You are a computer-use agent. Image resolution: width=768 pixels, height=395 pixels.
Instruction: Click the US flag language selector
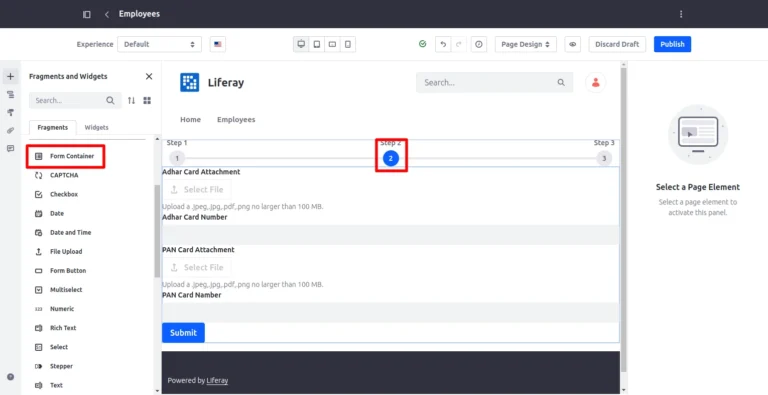pos(218,44)
